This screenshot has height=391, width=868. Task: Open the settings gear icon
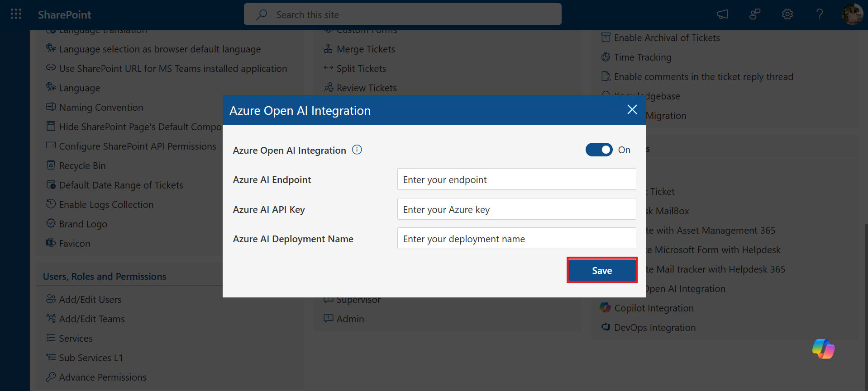pos(787,14)
